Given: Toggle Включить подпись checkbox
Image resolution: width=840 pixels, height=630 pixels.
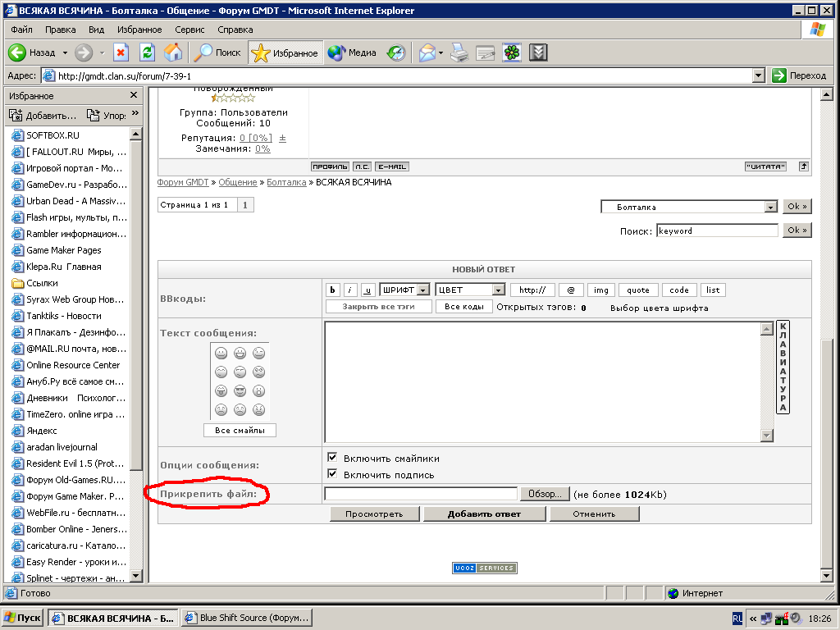Looking at the screenshot, I should 332,474.
